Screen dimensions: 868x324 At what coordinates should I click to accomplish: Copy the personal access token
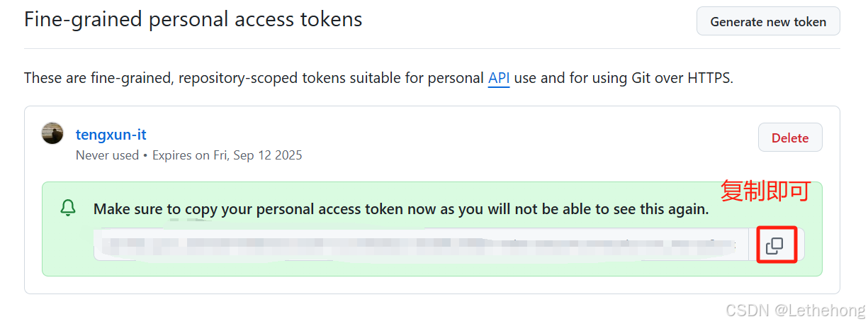(x=774, y=245)
